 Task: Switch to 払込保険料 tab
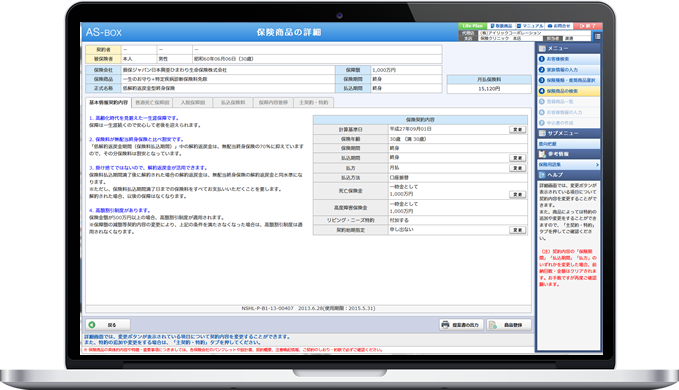tap(233, 103)
